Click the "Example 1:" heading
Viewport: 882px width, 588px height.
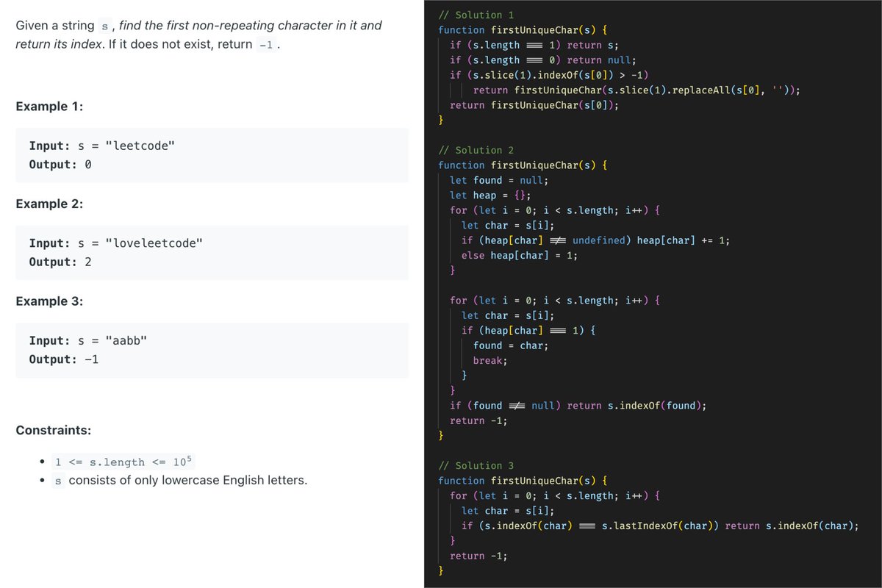(49, 107)
